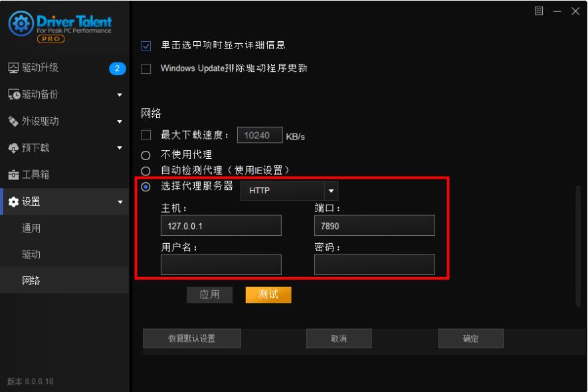Viewport: 588px width, 392px height.
Task: Switch to the 驱动 settings page
Action: (31, 254)
